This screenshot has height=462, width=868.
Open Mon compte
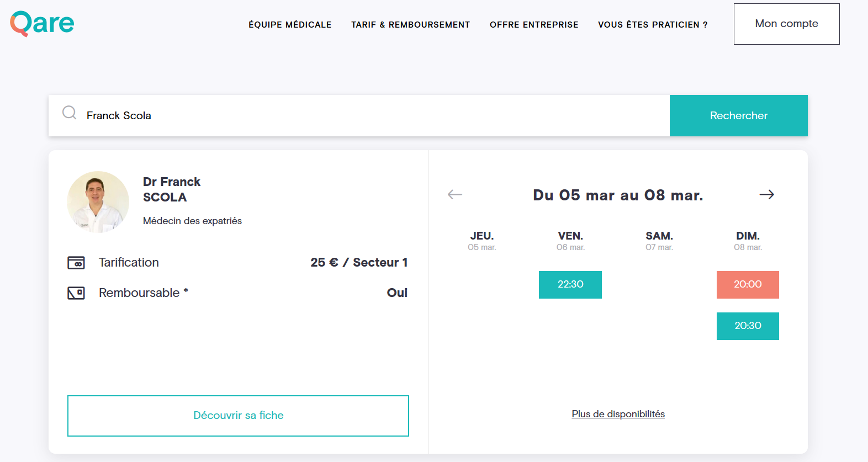pos(786,24)
